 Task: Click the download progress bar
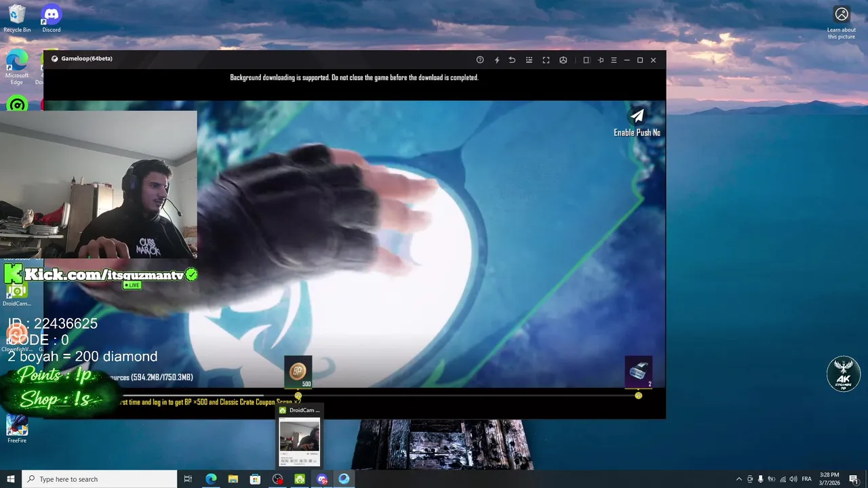(380, 396)
